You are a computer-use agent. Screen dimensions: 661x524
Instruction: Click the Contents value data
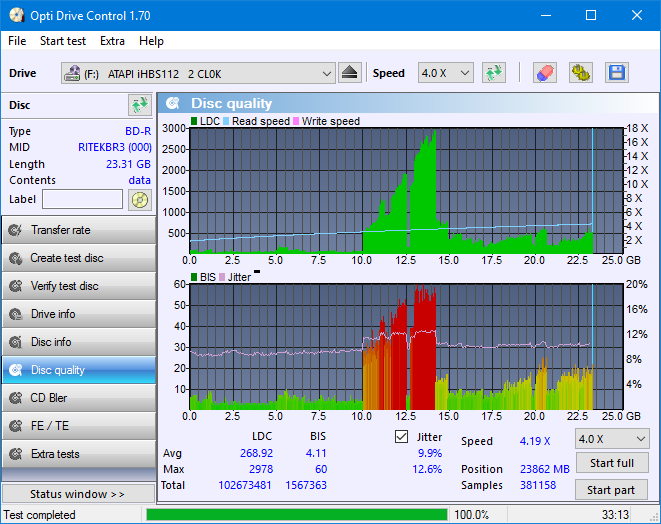click(140, 180)
